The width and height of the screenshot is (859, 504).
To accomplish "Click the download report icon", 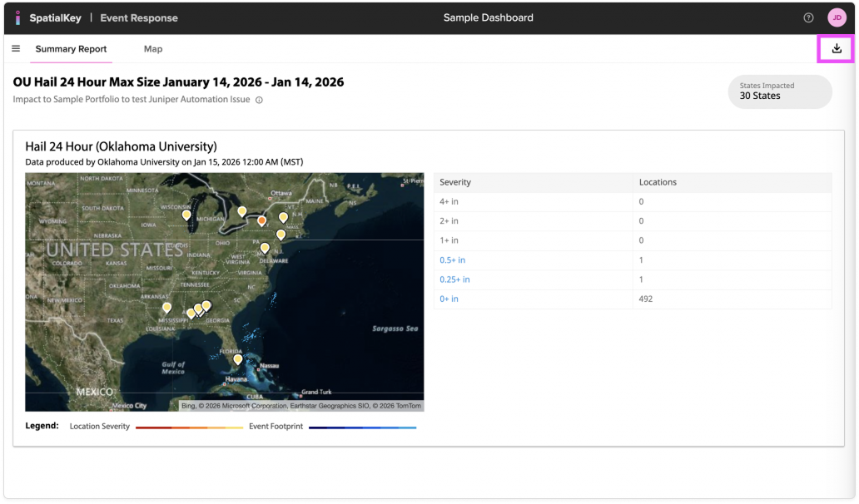I will (837, 49).
